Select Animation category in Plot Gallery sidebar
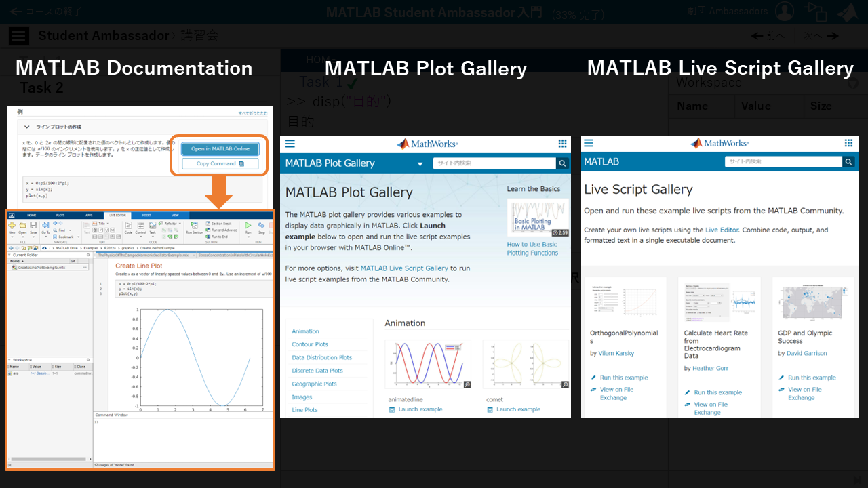868x488 pixels. point(305,331)
